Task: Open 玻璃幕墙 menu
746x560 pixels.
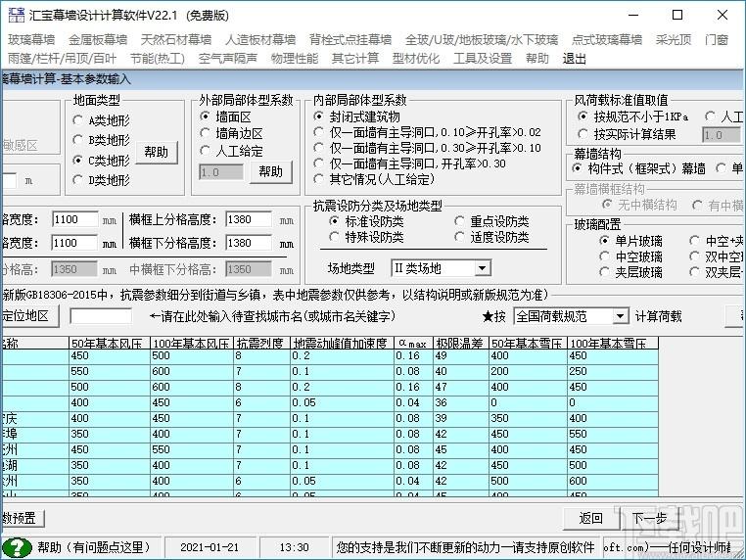Action: click(31, 39)
